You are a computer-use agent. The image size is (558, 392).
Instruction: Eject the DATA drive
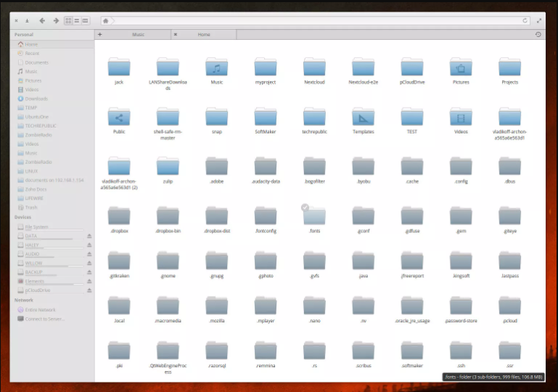coord(89,236)
